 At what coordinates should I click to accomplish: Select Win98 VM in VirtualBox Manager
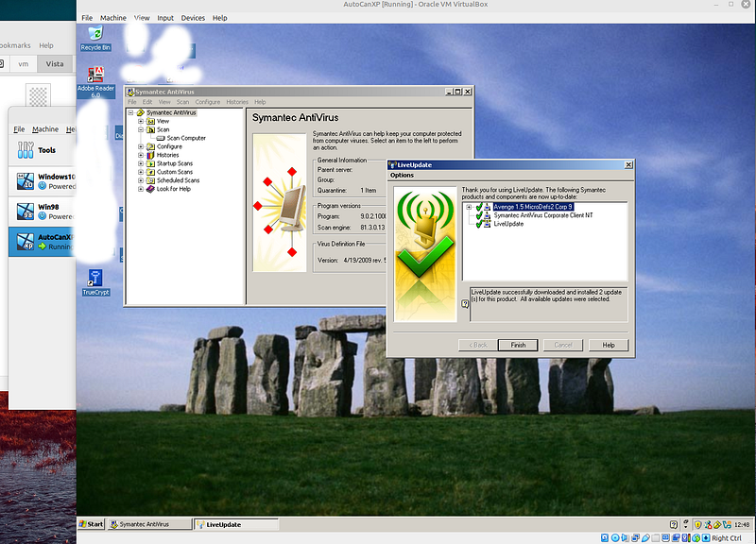click(x=43, y=211)
